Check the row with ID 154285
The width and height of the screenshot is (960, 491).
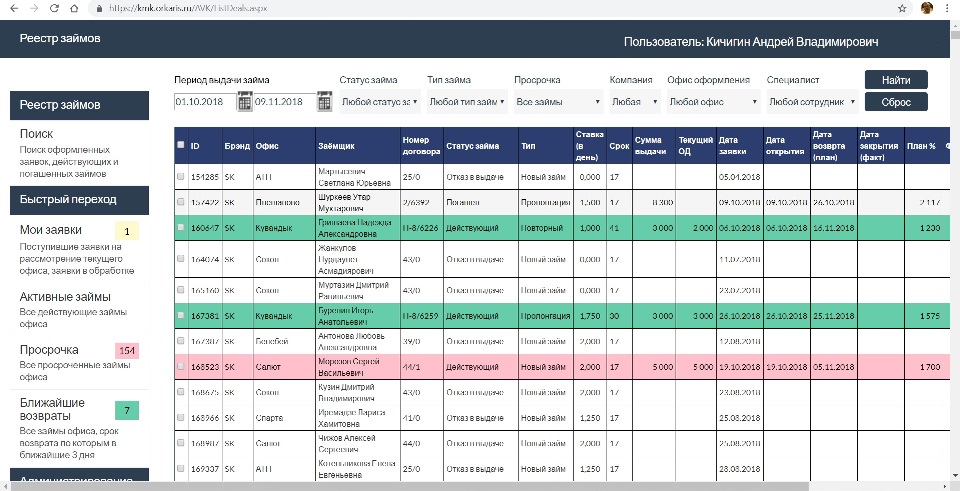pos(180,176)
